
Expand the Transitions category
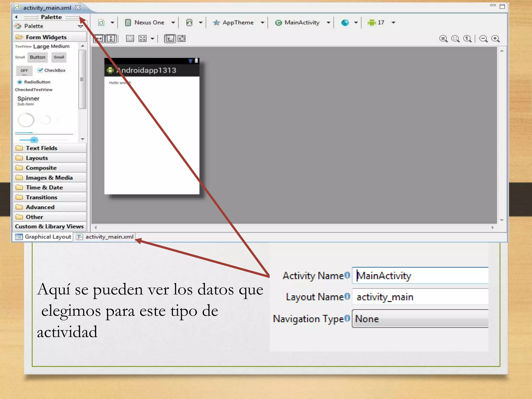[50, 197]
